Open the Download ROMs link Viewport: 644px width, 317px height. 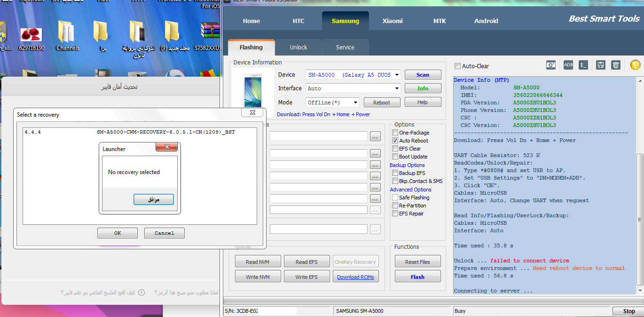click(x=355, y=277)
